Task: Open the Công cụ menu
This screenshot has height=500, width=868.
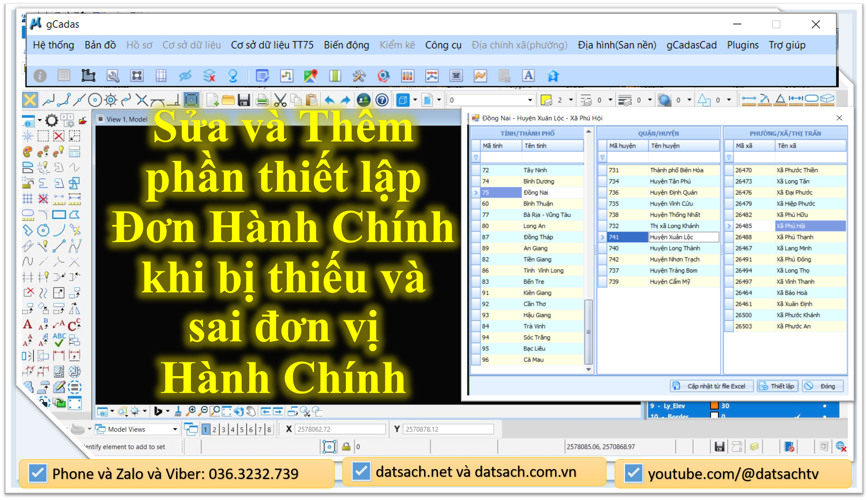Action: click(443, 45)
